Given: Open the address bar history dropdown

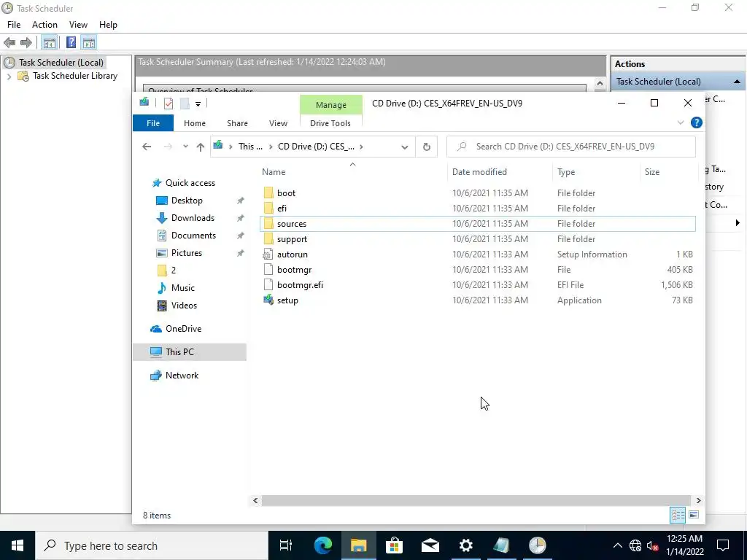Looking at the screenshot, I should [404, 147].
